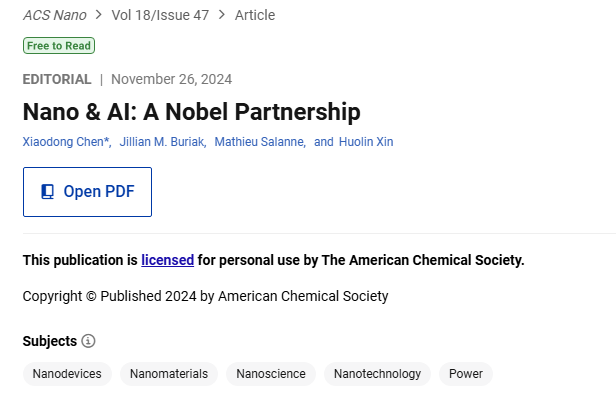View author Xiaodong Chen's profile
Screen dimensions: 616x402
pos(67,142)
